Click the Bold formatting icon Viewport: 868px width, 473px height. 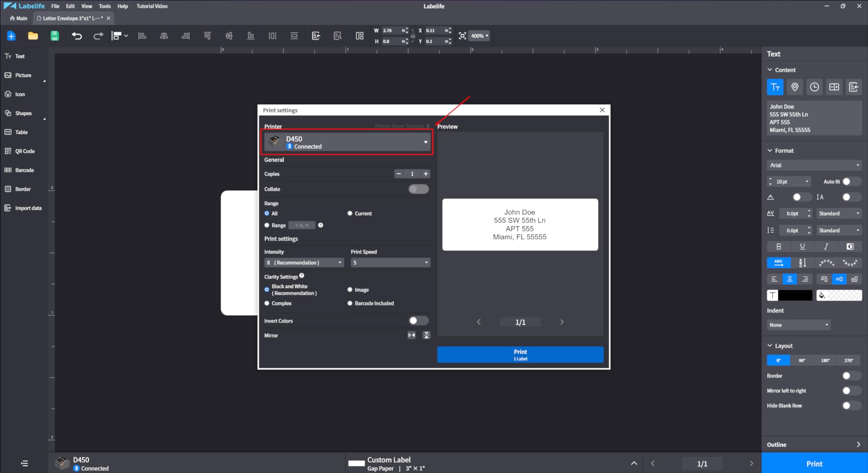point(779,246)
